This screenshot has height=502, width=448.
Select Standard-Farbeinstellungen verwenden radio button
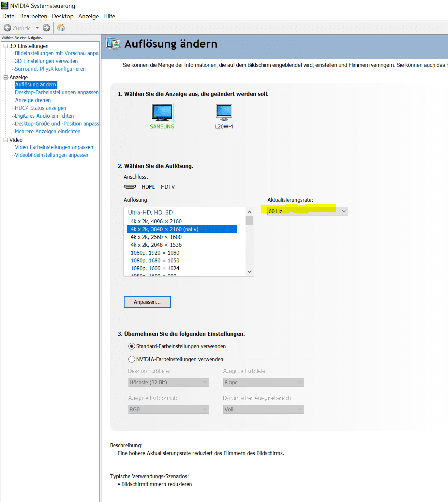[132, 346]
